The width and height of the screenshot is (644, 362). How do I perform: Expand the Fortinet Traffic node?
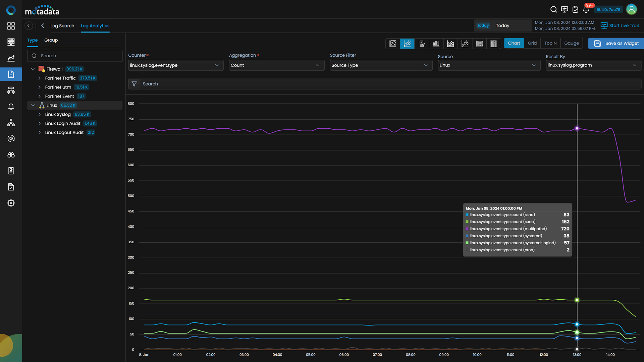(x=40, y=78)
